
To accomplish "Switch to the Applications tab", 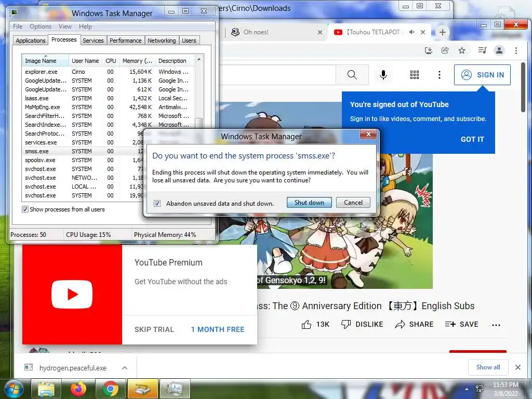I will pyautogui.click(x=31, y=41).
